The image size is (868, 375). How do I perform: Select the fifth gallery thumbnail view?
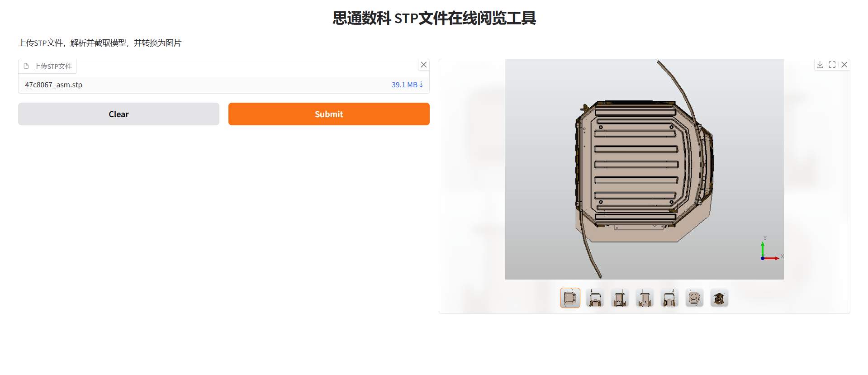(669, 298)
